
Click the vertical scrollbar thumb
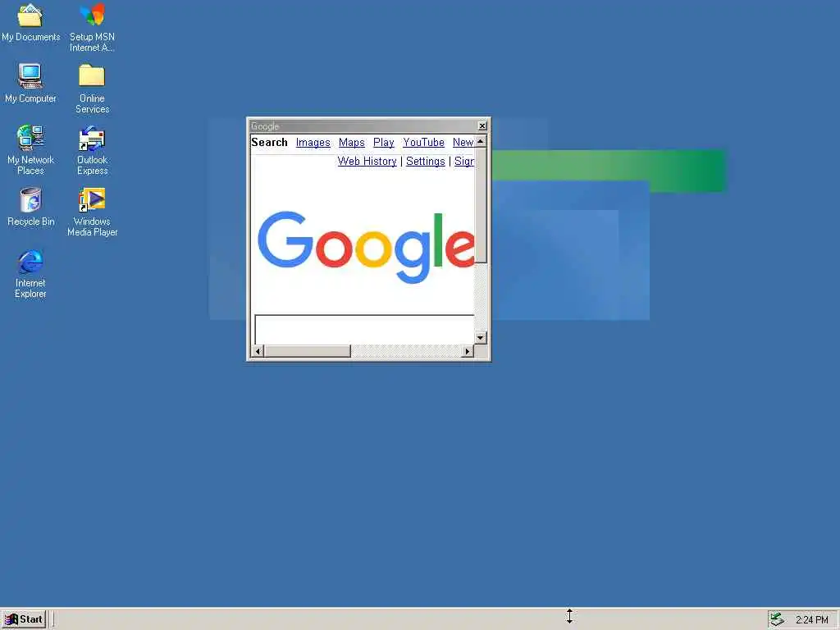point(481,205)
